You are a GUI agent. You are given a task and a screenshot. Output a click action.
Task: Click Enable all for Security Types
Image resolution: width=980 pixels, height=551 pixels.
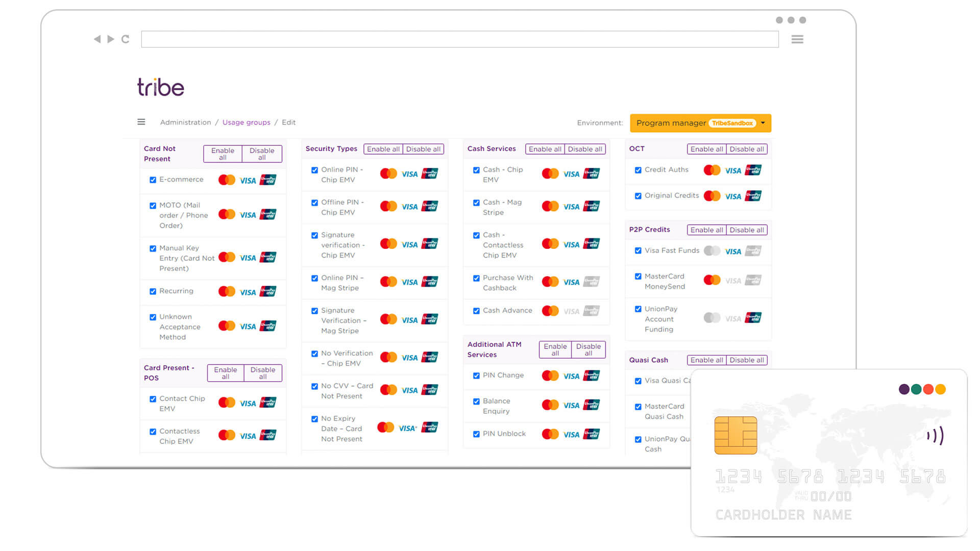tap(383, 149)
